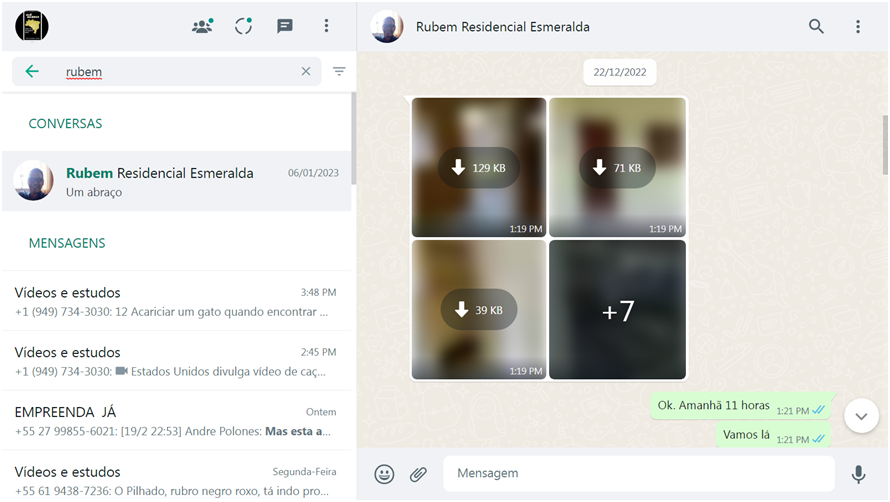The width and height of the screenshot is (890, 502).
Task: Download the 39 KB image
Action: [x=478, y=309]
